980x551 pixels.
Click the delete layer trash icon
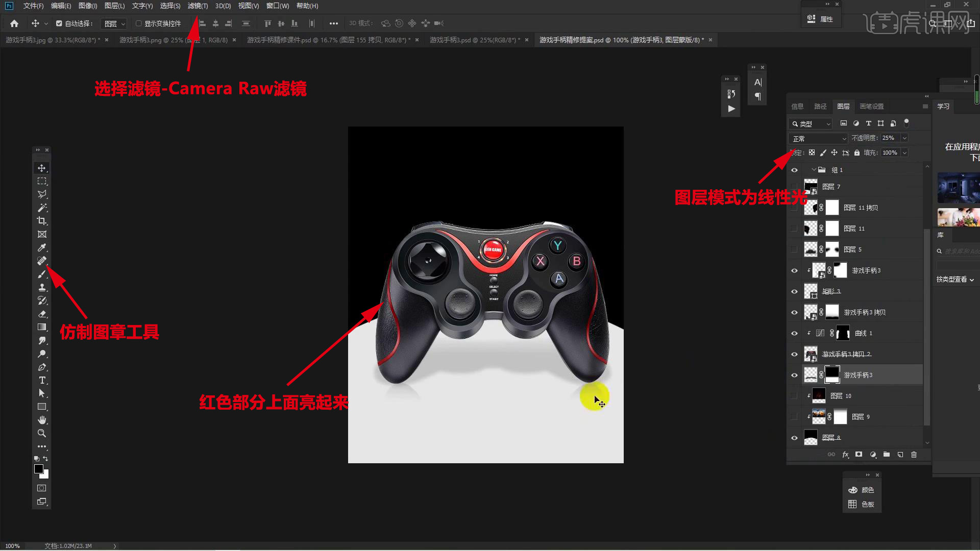click(914, 455)
